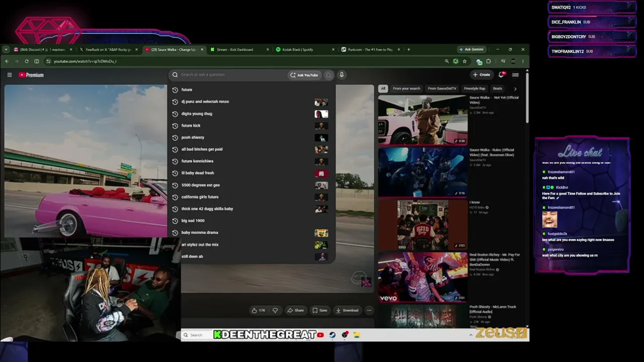
Task: Open a new Chrome tab
Action: click(x=409, y=49)
